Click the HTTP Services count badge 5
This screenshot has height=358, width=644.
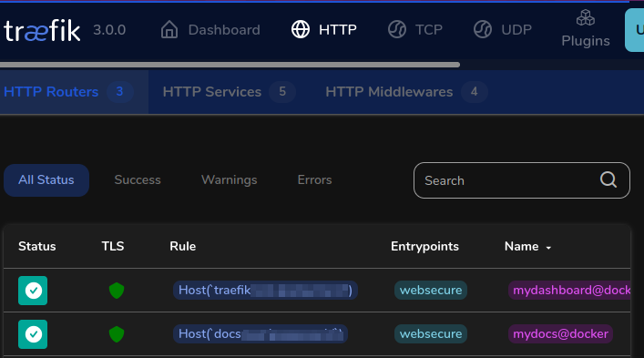282,92
